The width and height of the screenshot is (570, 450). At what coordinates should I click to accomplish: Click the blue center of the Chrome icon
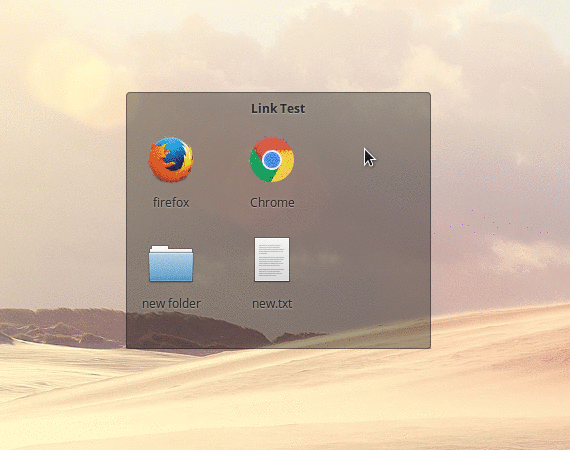pos(272,160)
